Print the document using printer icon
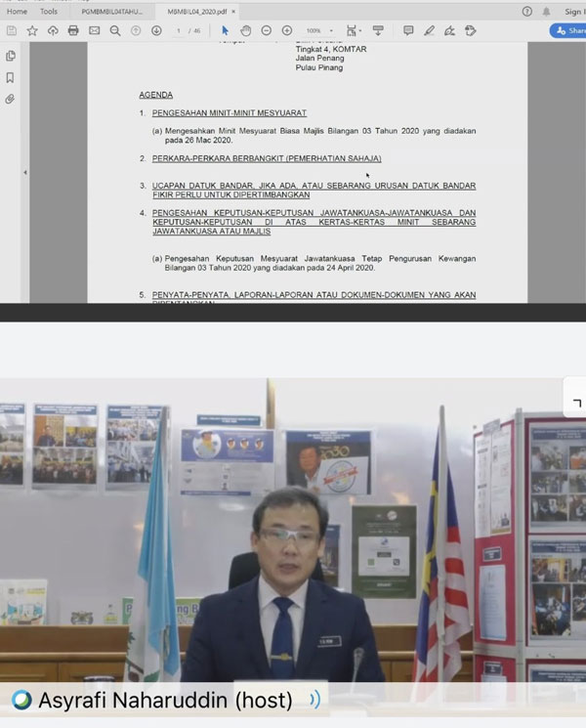 pyautogui.click(x=73, y=30)
